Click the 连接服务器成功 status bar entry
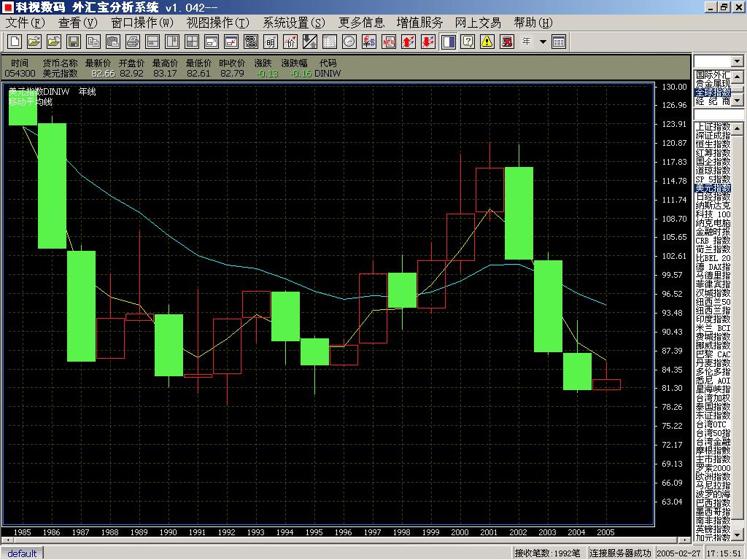747x560 pixels. (x=620, y=553)
